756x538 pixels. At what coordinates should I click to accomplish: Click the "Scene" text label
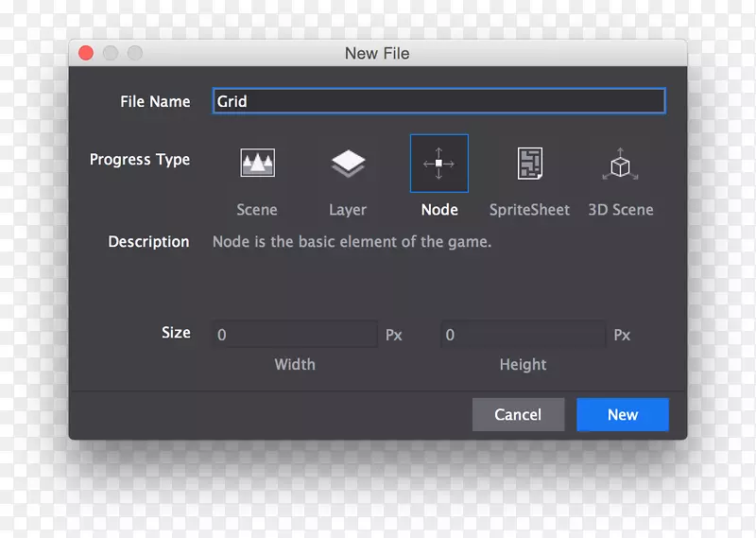(x=257, y=210)
